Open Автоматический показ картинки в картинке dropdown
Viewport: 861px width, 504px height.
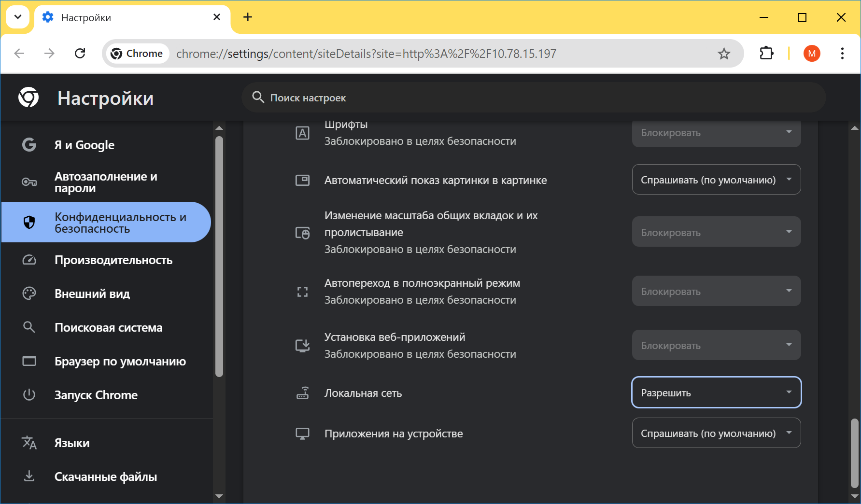(x=716, y=180)
